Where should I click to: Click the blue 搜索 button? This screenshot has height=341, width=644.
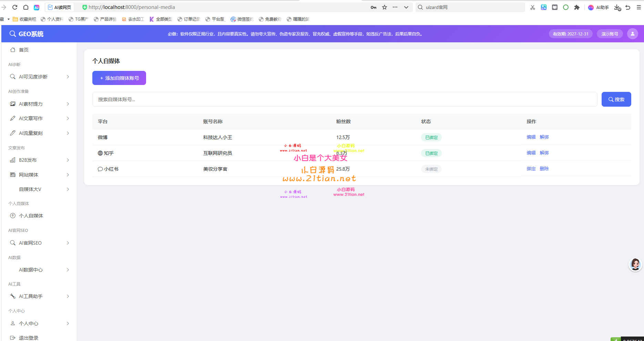(616, 99)
